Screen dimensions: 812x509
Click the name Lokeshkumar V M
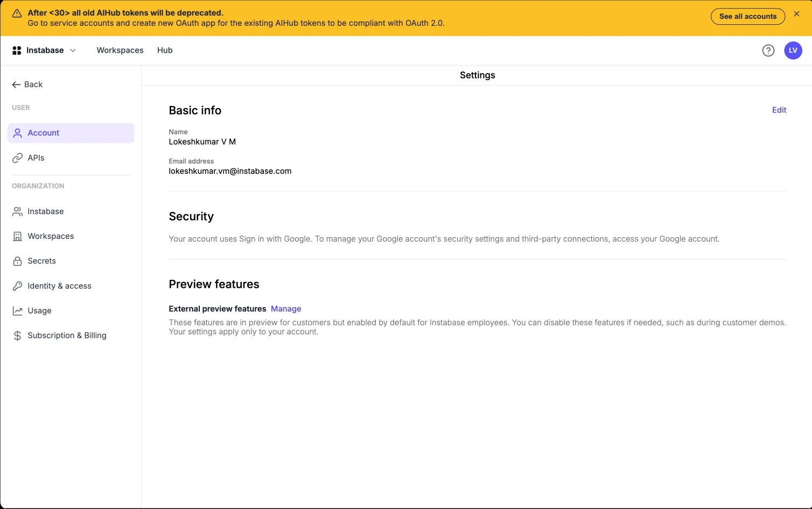pyautogui.click(x=202, y=142)
